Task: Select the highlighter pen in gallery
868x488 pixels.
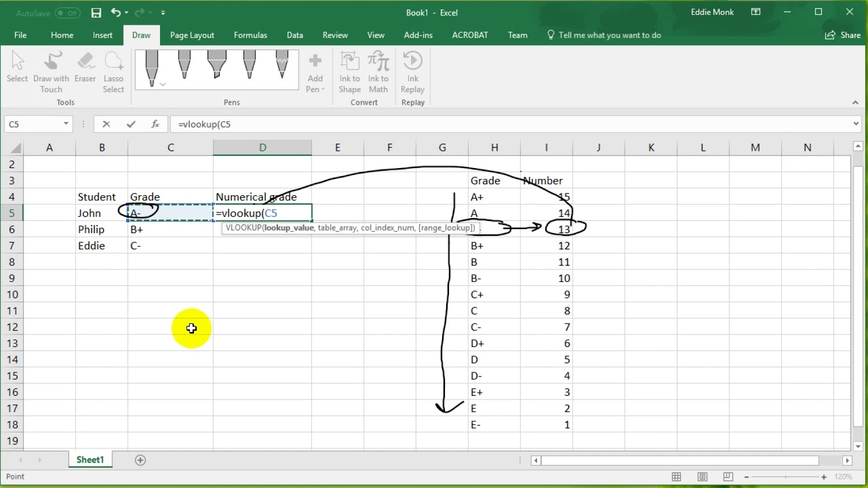Action: 216,65
